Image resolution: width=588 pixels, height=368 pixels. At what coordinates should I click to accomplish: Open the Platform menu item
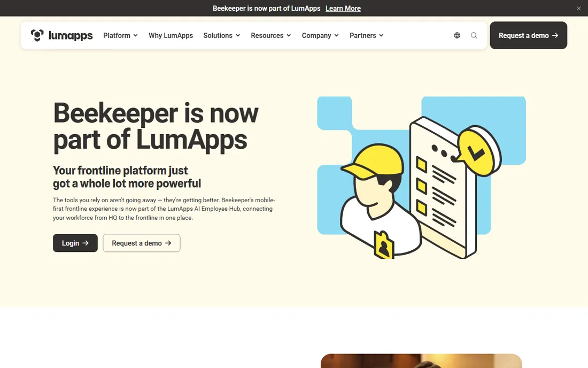point(117,35)
